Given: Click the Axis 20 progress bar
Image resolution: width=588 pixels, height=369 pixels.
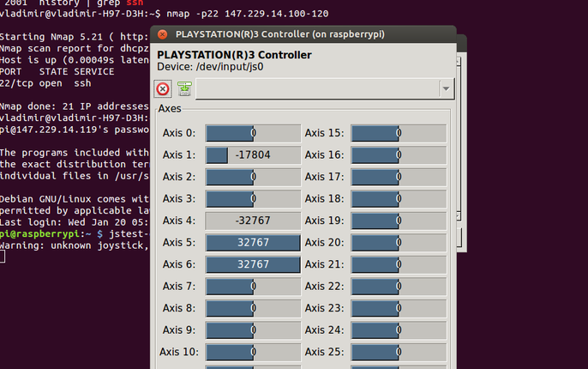Looking at the screenshot, I should [399, 243].
